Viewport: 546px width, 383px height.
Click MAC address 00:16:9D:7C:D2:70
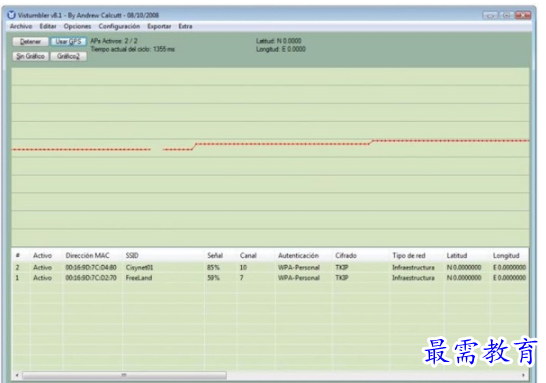pos(91,278)
